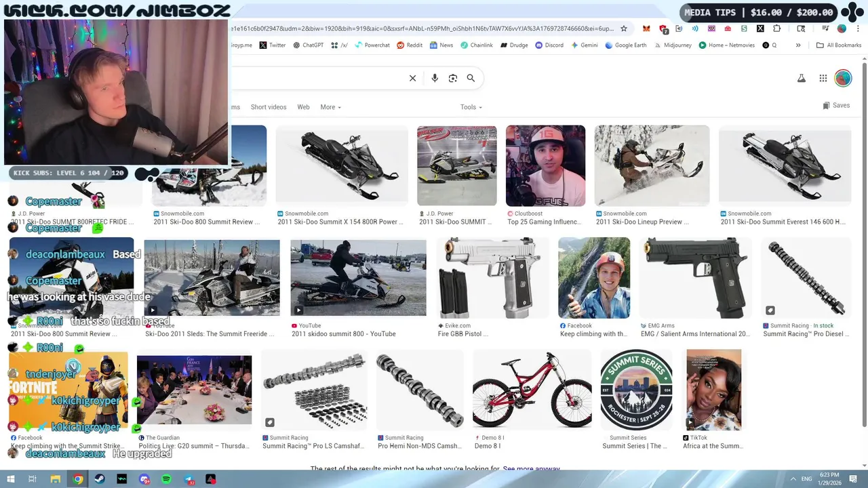The image size is (868, 488).
Task: Open Google Lens image search
Action: (453, 78)
